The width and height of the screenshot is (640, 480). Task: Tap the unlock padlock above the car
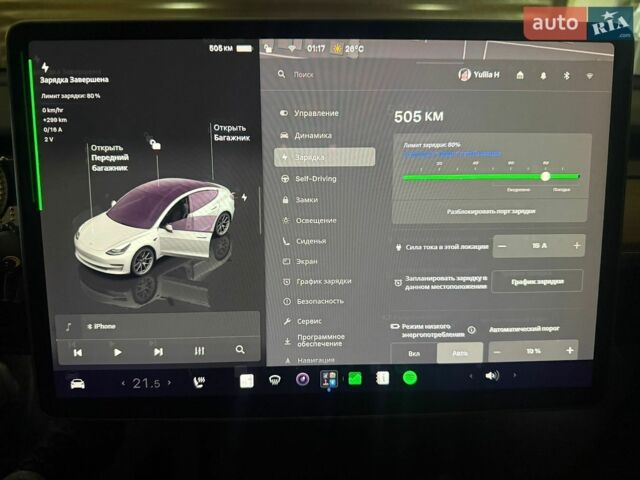tap(154, 143)
